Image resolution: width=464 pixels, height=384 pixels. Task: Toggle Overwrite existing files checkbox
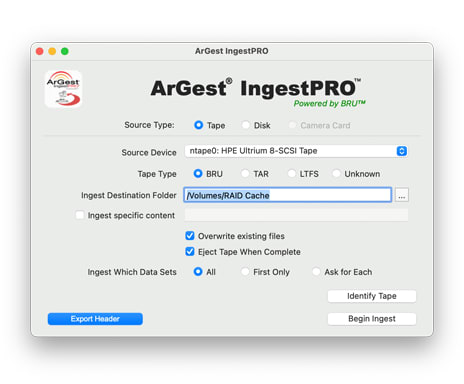[190, 236]
